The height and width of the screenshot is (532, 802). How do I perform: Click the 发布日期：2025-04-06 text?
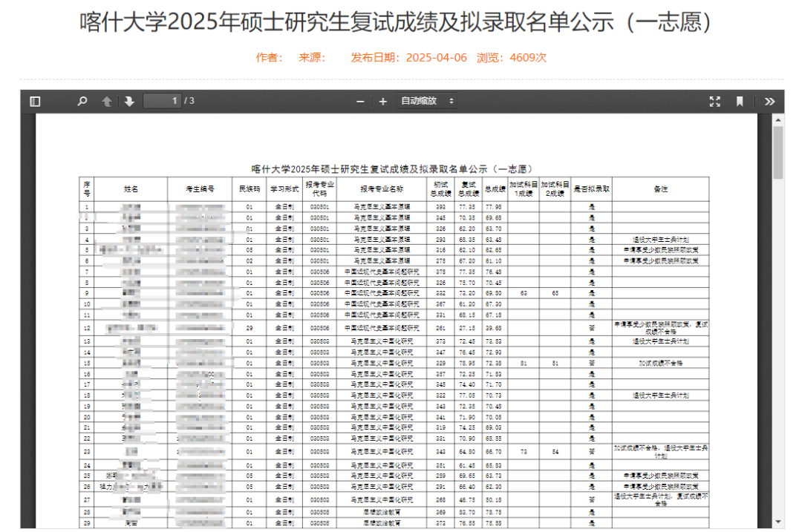(408, 58)
